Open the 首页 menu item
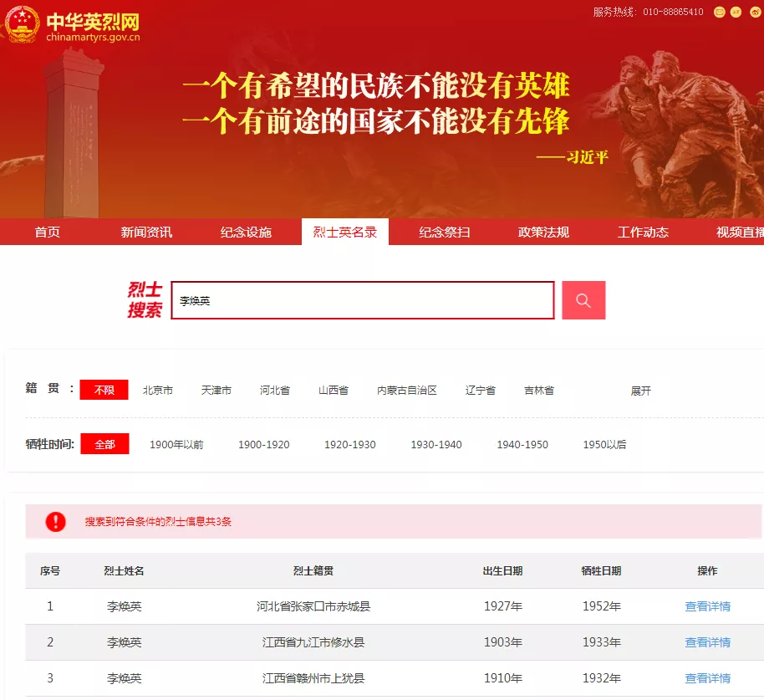Viewport: 764px width, 700px height. [46, 232]
